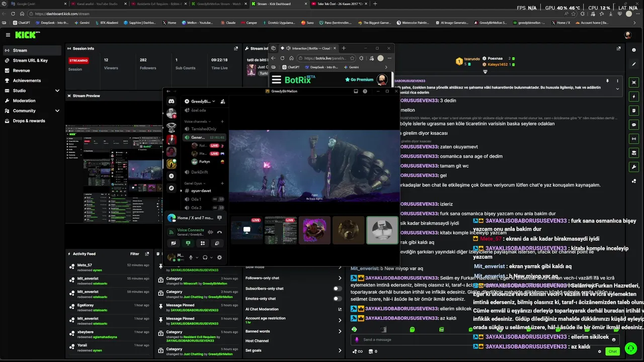Open GreedyBi... server dropdown in Discord
The width and height of the screenshot is (644, 362).
(200, 102)
